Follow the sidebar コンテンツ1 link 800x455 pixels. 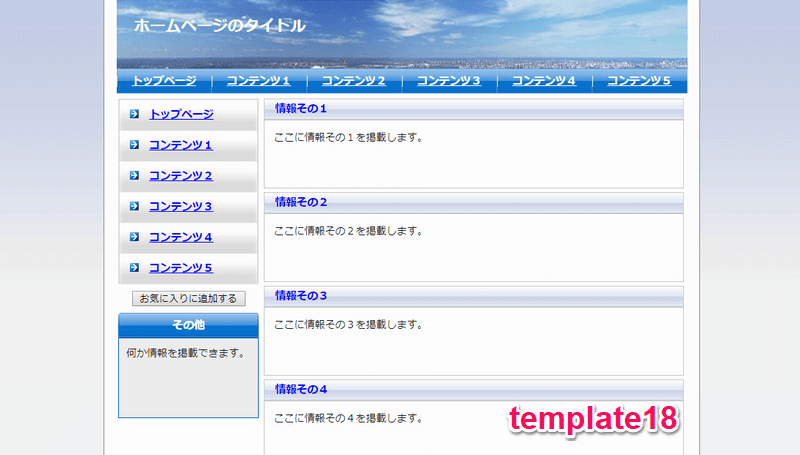pos(181,145)
